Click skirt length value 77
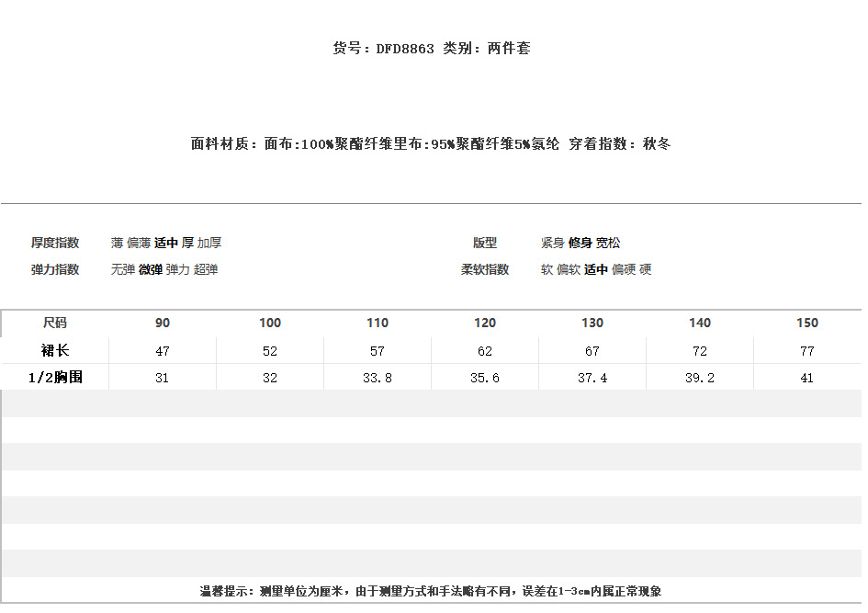The height and width of the screenshot is (613, 868). coord(807,351)
